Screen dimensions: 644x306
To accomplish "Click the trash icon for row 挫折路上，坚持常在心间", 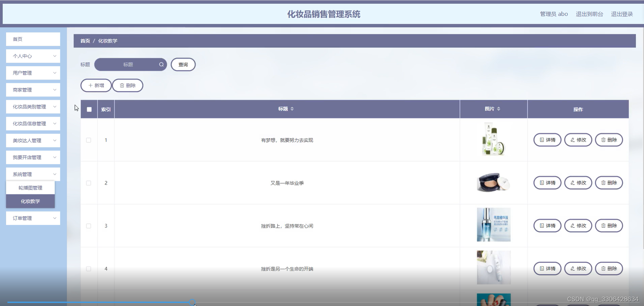I will (x=603, y=225).
